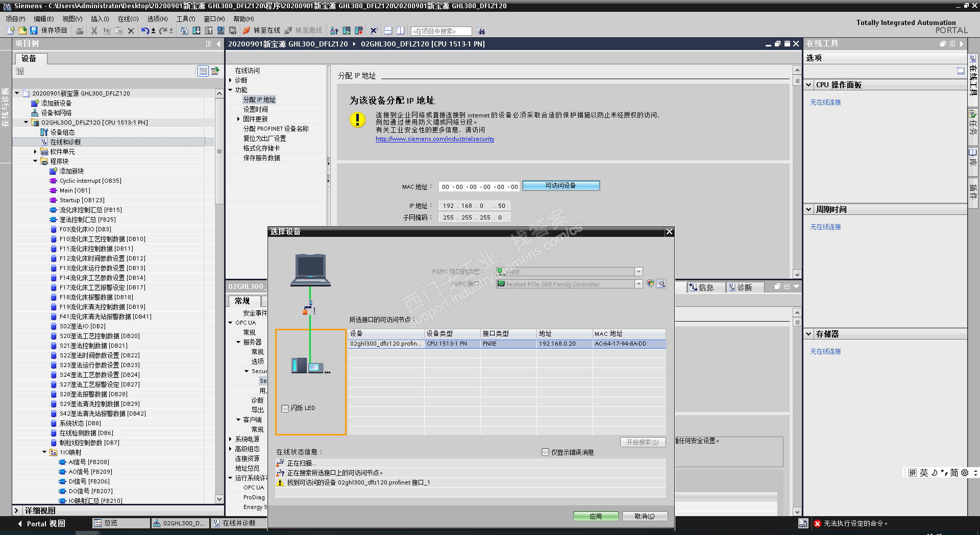The image size is (980, 535).
Task: Click the Go online (转至在线) icon
Action: tap(247, 31)
